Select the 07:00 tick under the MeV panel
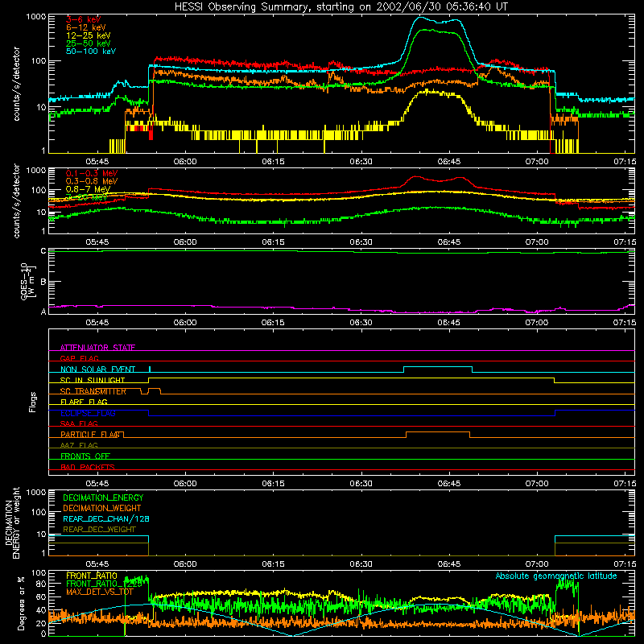The width and height of the screenshot is (644, 644). point(537,242)
